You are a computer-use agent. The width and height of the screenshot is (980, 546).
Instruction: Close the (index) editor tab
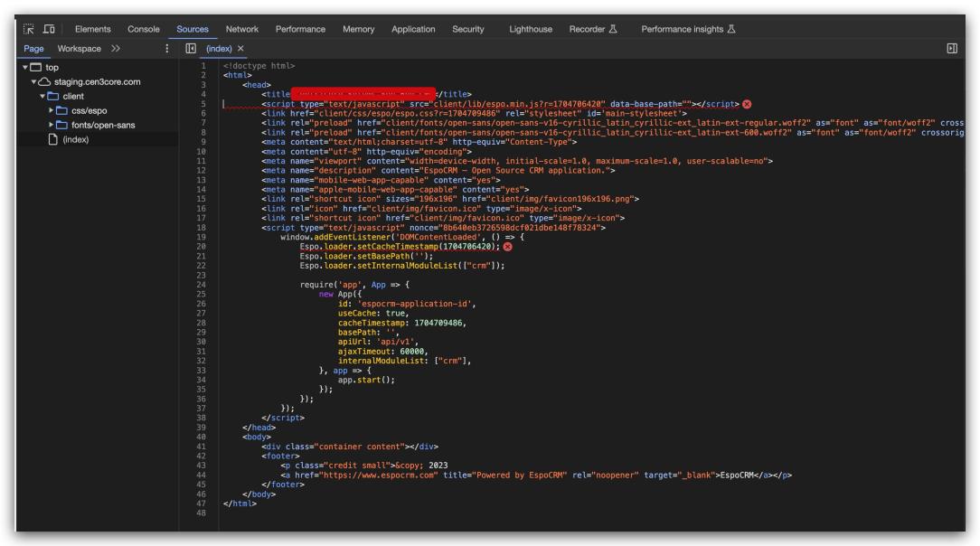(x=240, y=48)
